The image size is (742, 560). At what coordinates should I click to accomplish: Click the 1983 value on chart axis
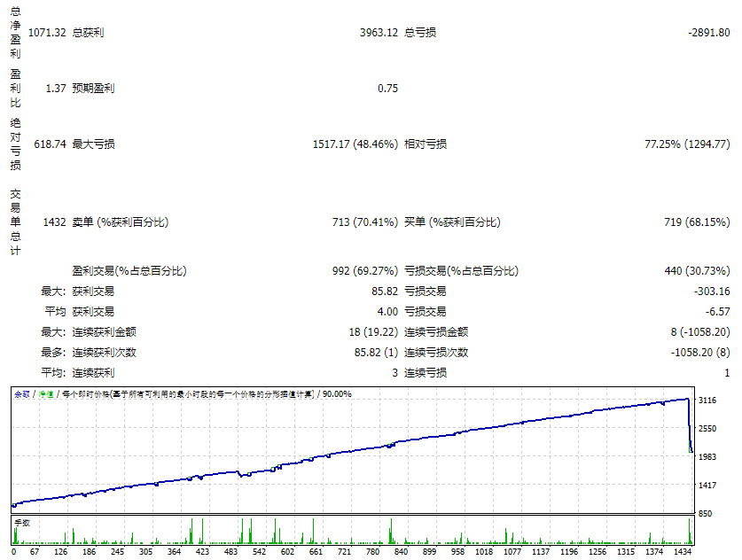click(707, 457)
